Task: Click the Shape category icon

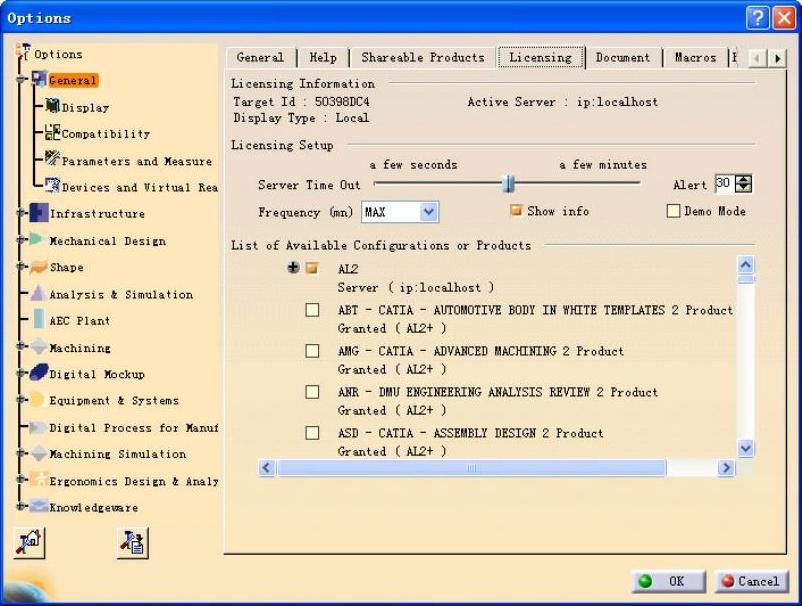Action: tap(38, 266)
